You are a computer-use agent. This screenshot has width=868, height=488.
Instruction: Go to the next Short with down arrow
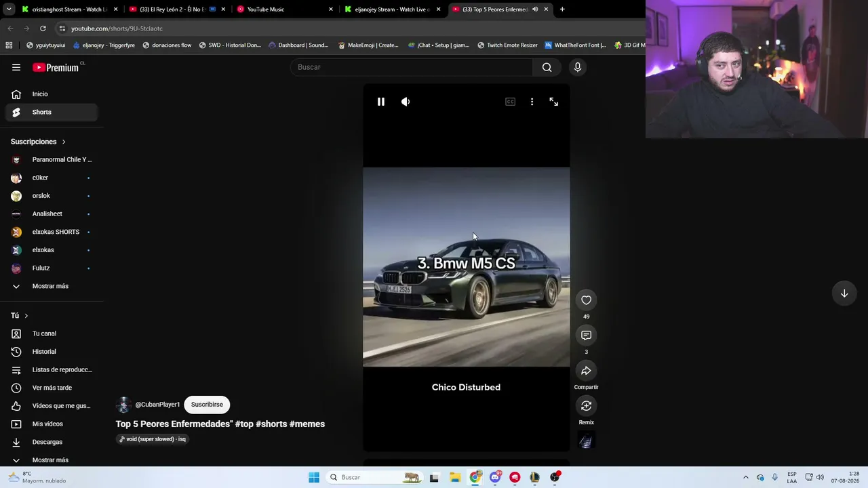click(x=844, y=293)
